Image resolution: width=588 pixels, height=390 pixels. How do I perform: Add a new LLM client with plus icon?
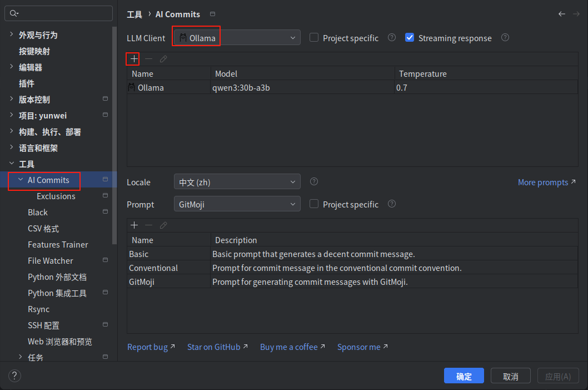pos(134,59)
